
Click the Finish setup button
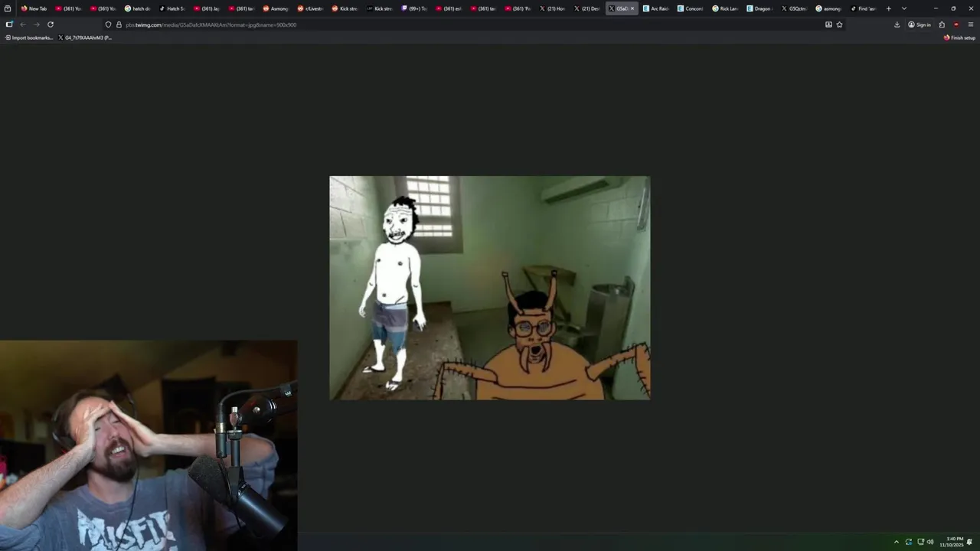pos(959,37)
